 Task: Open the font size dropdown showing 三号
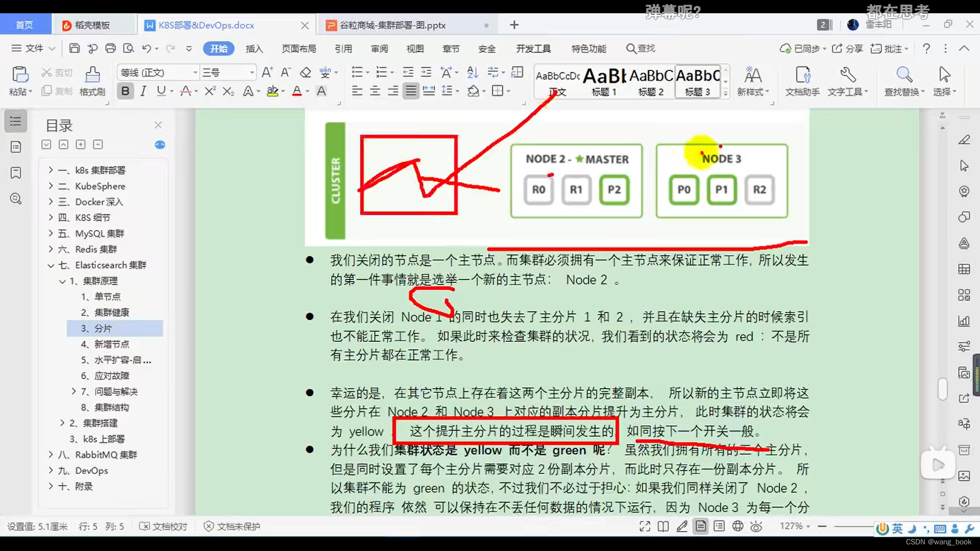click(251, 72)
